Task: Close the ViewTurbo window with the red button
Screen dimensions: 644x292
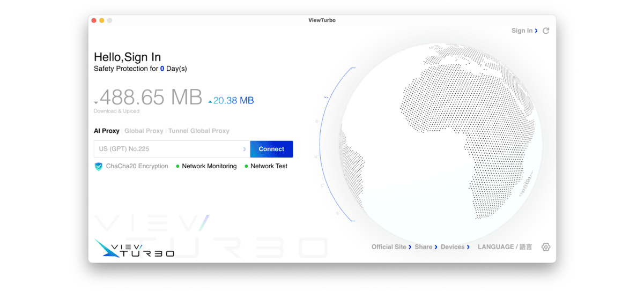Action: [x=94, y=20]
